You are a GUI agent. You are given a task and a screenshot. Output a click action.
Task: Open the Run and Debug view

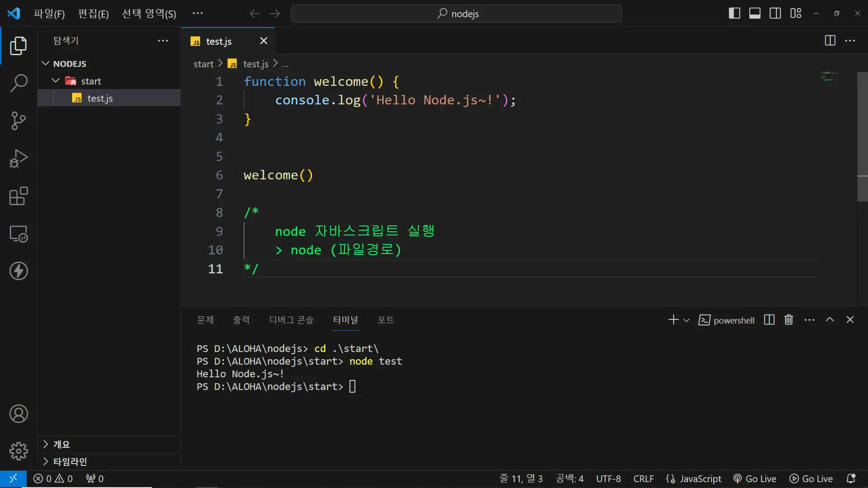[19, 159]
